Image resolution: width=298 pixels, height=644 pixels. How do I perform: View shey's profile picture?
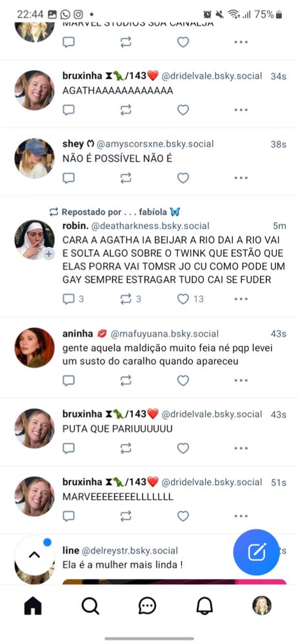pos(35,158)
